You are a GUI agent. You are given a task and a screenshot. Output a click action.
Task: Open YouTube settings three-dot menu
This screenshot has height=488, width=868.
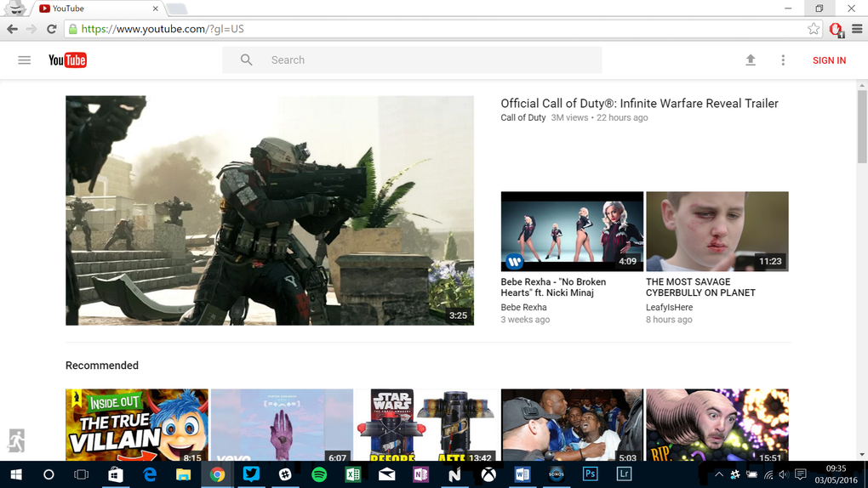click(783, 60)
